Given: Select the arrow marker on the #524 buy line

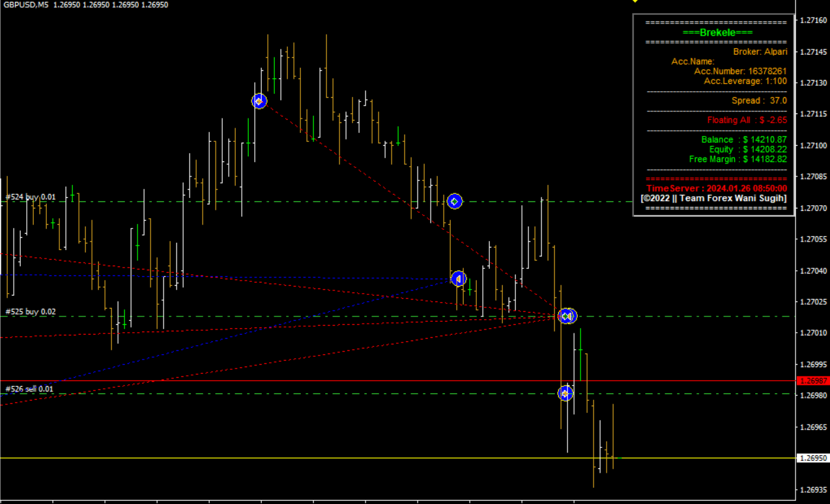Looking at the screenshot, I should 455,201.
